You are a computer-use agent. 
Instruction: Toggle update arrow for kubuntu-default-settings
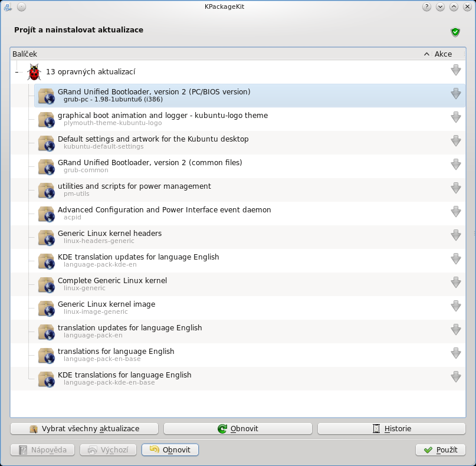click(x=456, y=141)
